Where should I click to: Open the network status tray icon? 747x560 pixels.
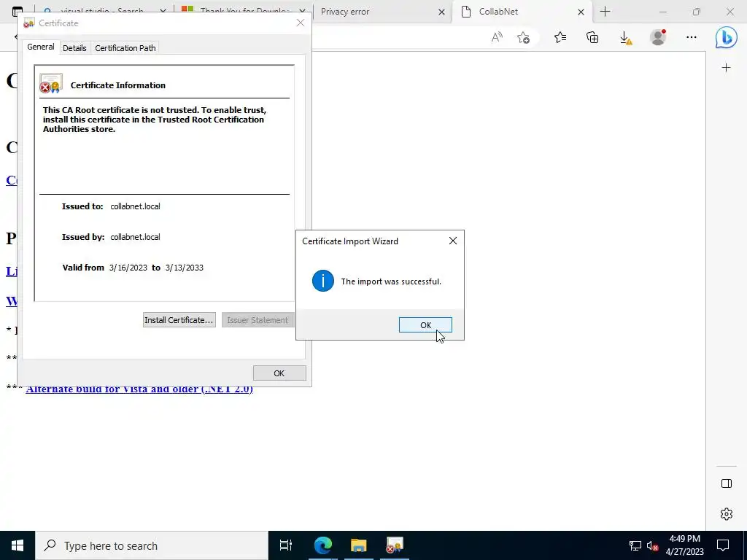(x=635, y=545)
